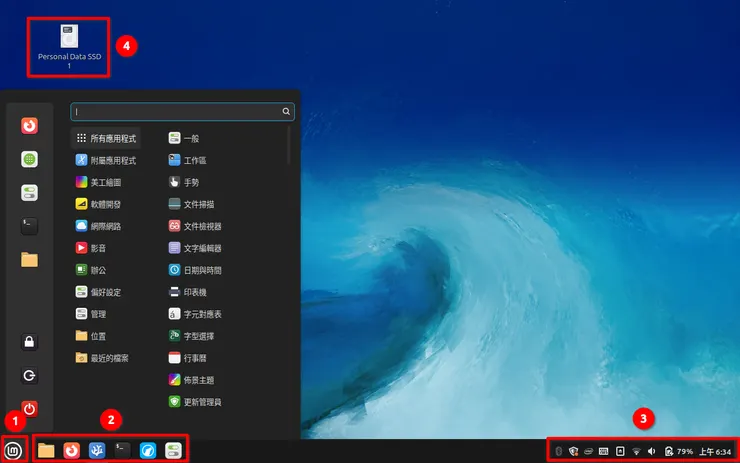Screen dimensions: 740x463
Task: Open the removable drives tray icon
Action: click(x=620, y=452)
